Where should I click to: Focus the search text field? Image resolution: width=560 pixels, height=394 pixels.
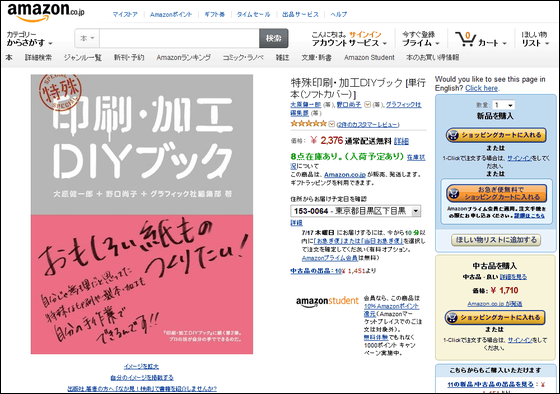[179, 38]
